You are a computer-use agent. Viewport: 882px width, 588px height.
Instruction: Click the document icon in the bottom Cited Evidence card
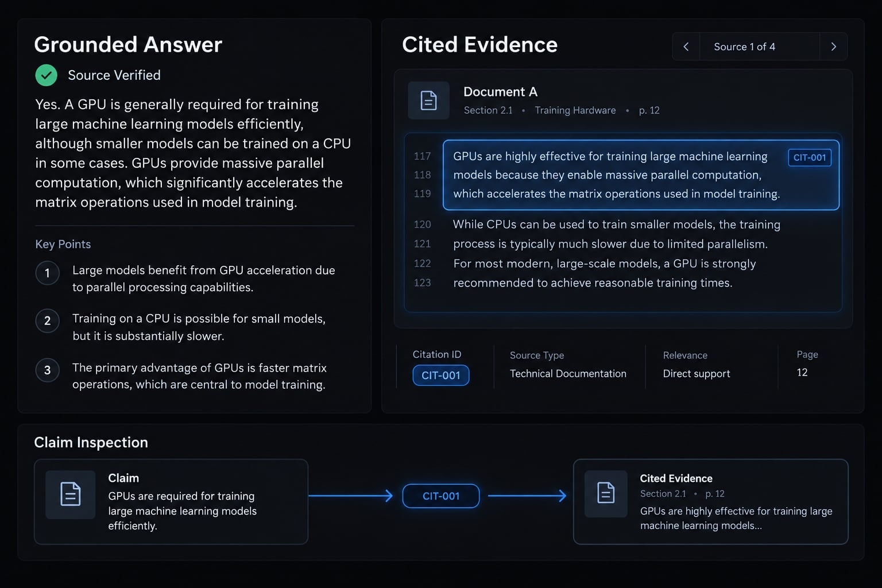pyautogui.click(x=606, y=493)
